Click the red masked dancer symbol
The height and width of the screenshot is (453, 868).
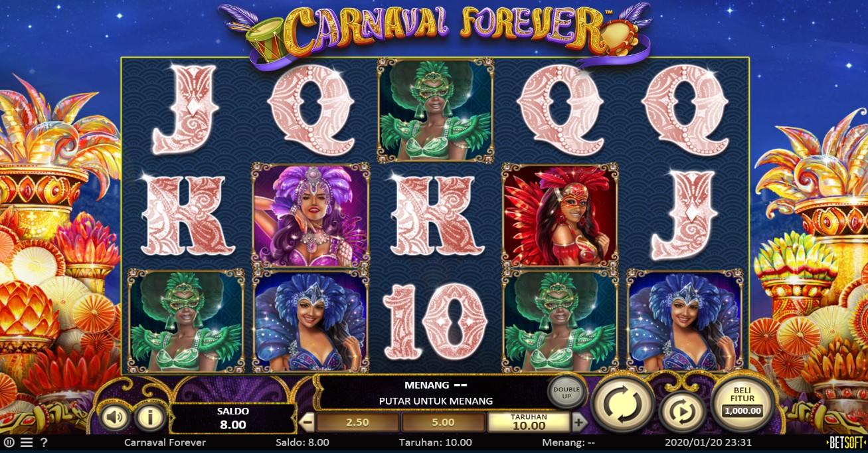pyautogui.click(x=560, y=215)
